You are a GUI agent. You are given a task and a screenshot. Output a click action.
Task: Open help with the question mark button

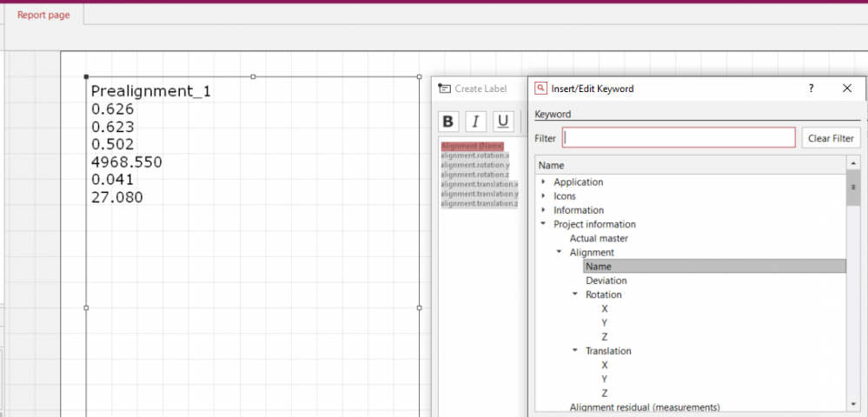pyautogui.click(x=812, y=89)
